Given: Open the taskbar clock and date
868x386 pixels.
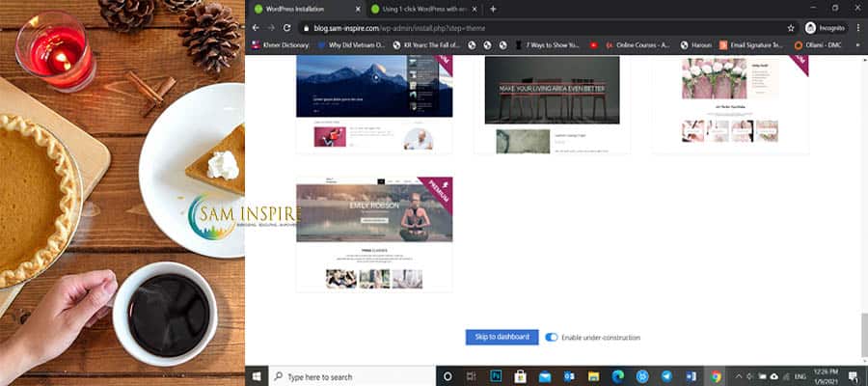Looking at the screenshot, I should [x=826, y=376].
